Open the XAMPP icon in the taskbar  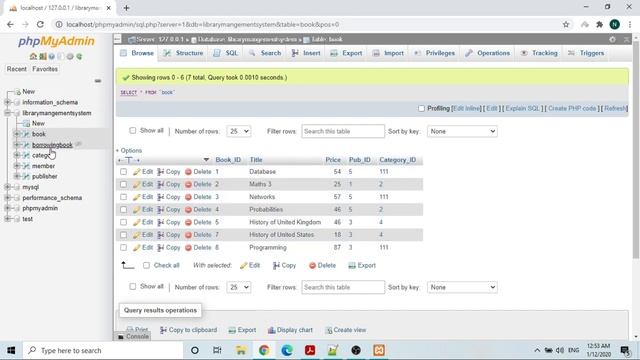[379, 350]
